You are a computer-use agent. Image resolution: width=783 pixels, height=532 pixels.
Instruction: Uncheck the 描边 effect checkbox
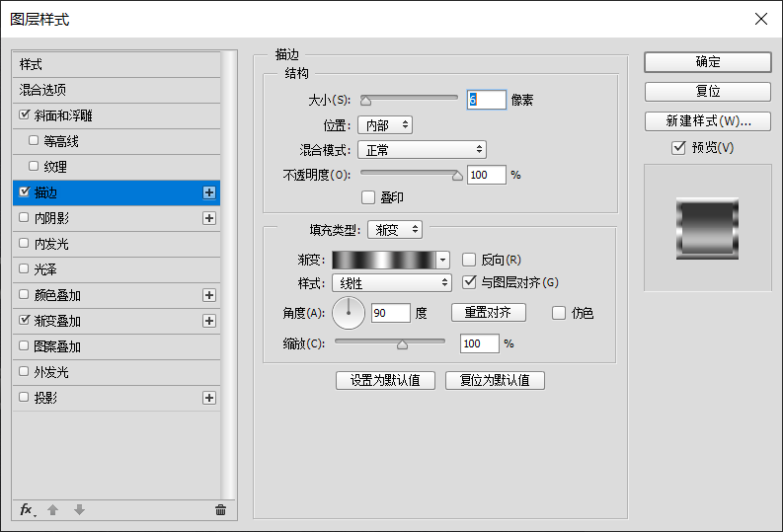pyautogui.click(x=24, y=191)
